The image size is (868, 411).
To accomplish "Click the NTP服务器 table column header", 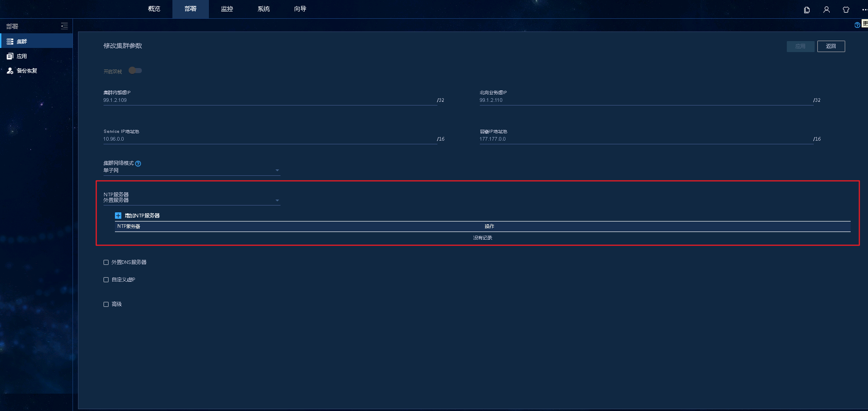I will 129,227.
